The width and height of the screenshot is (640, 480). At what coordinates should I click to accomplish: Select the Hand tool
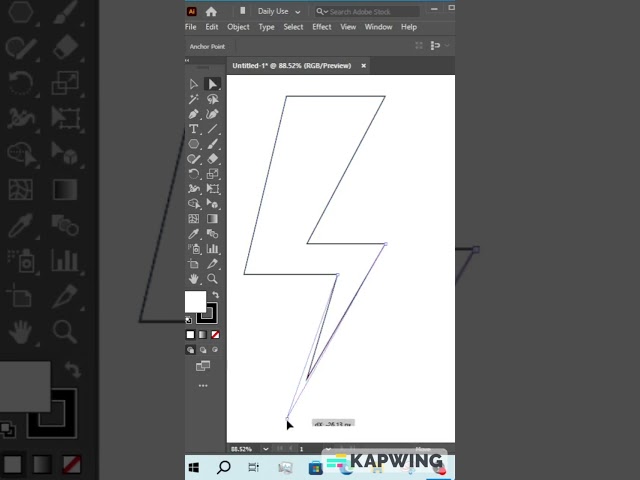193,279
